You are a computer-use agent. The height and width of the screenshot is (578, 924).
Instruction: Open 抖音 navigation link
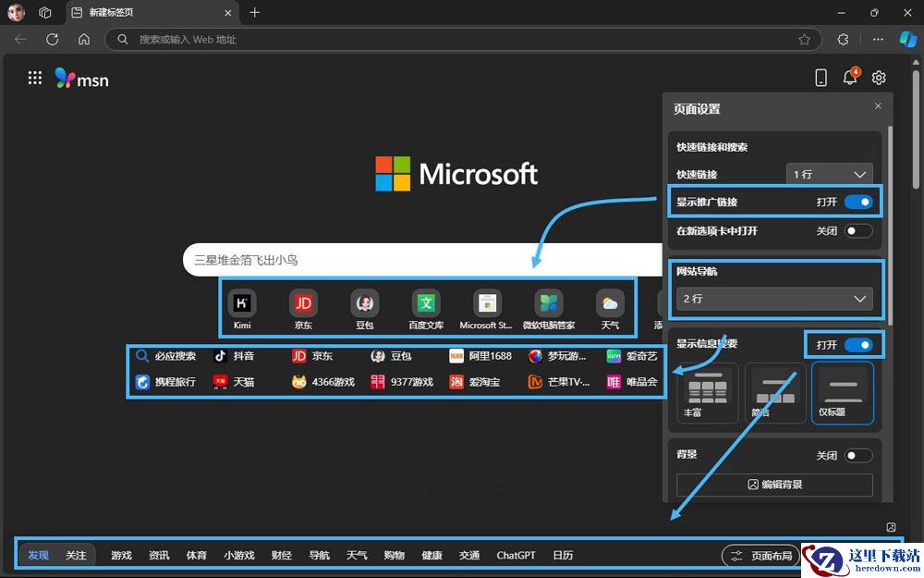[x=234, y=356]
